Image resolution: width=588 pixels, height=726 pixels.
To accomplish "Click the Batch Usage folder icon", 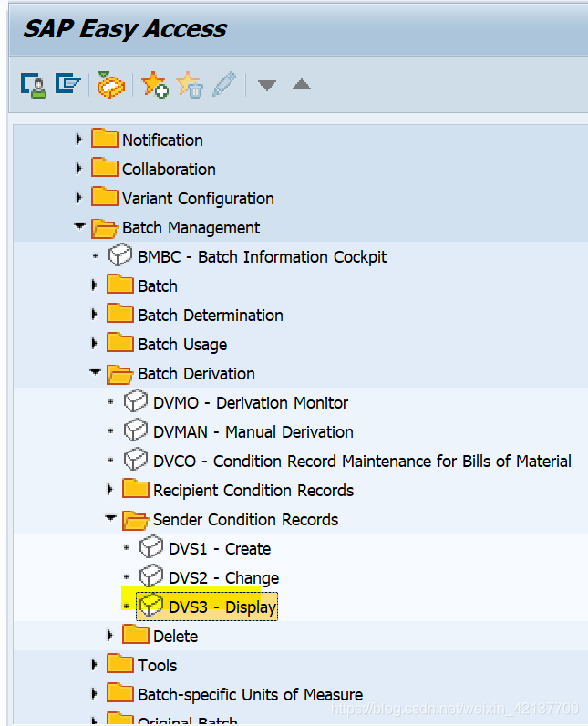I will point(120,343).
